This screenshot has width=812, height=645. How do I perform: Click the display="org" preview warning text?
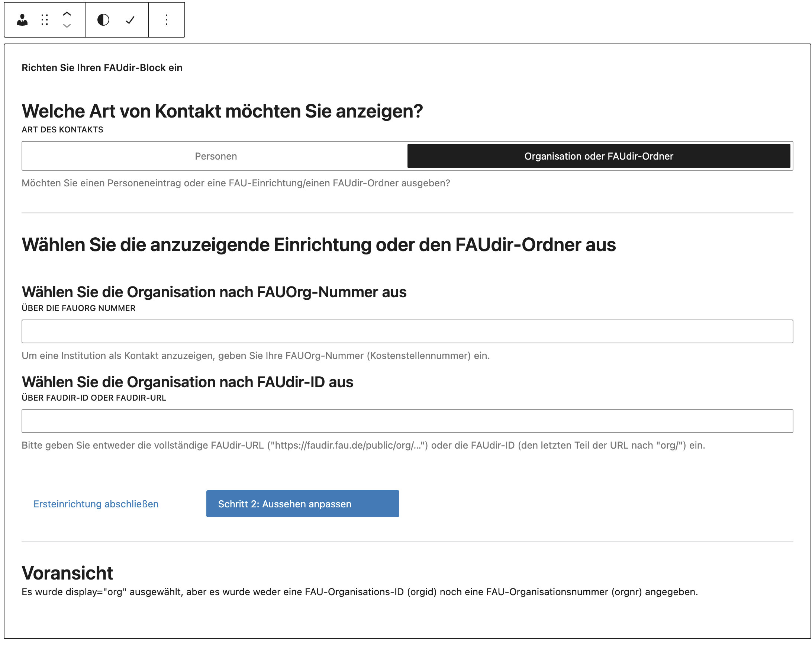[359, 591]
